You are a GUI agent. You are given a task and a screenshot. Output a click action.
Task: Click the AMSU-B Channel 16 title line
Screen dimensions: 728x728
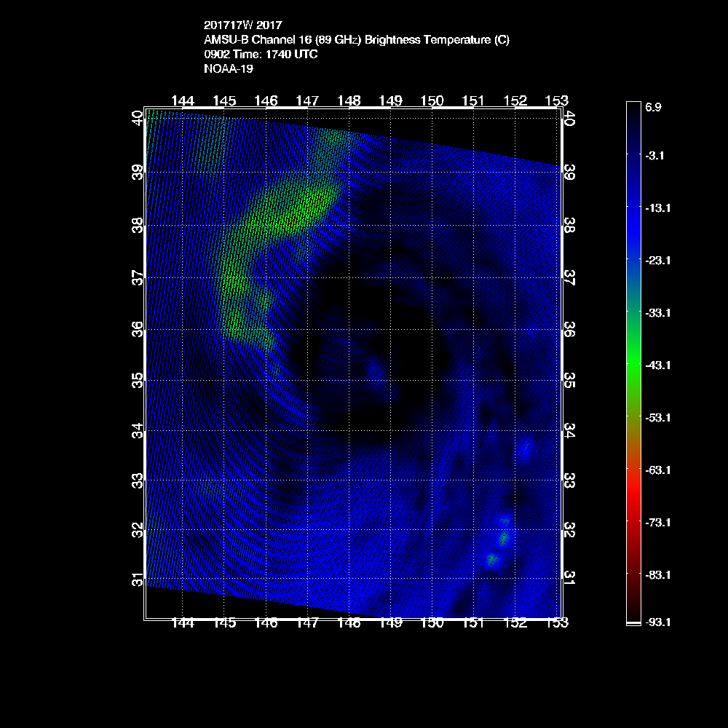[357, 41]
